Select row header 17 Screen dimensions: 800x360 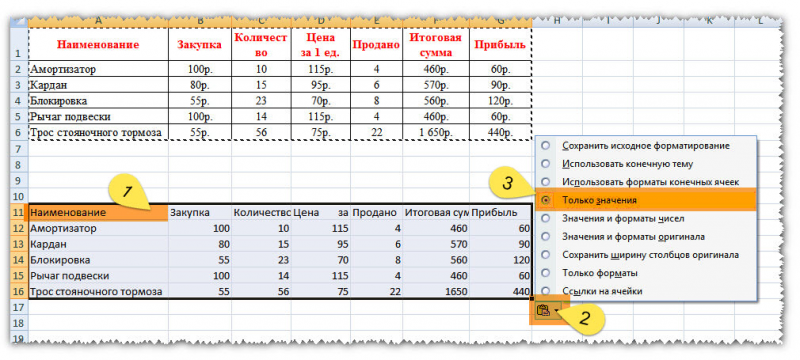pos(19,307)
